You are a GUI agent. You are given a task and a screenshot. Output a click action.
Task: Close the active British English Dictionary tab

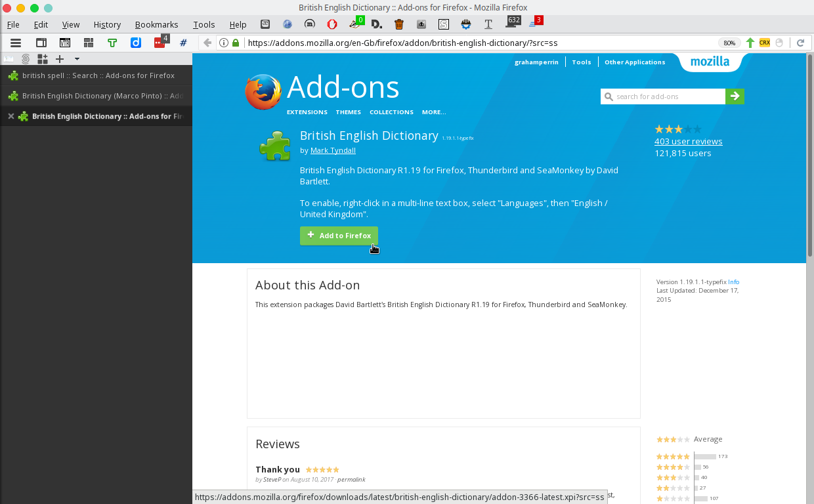click(x=11, y=116)
